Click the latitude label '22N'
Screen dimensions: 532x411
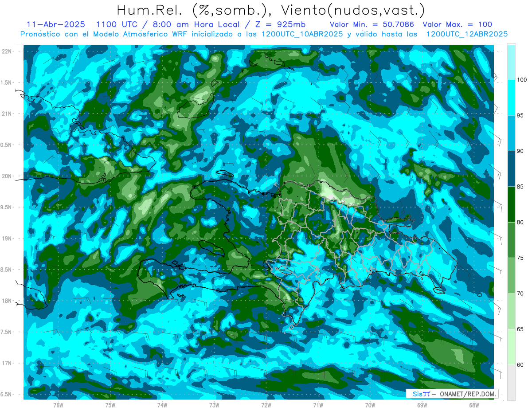click(7, 51)
